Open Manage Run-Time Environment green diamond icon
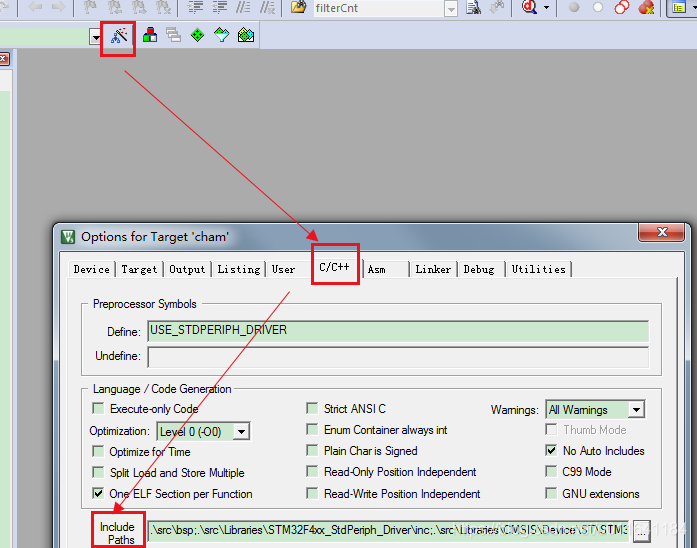 197,35
